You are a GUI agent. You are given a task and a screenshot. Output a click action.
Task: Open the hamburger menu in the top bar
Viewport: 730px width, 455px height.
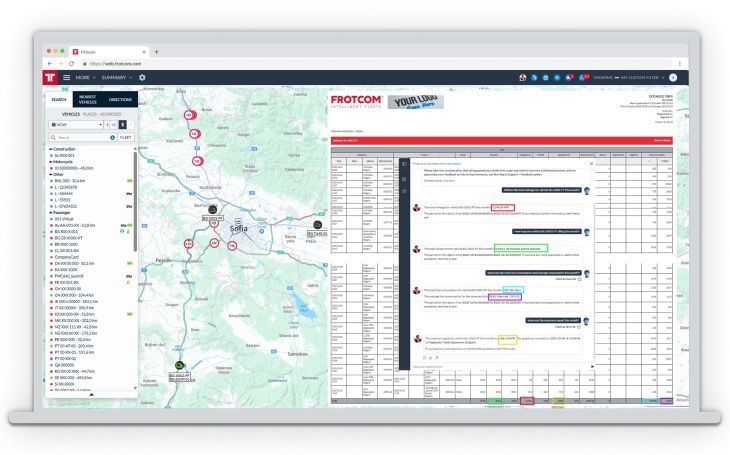[67, 77]
